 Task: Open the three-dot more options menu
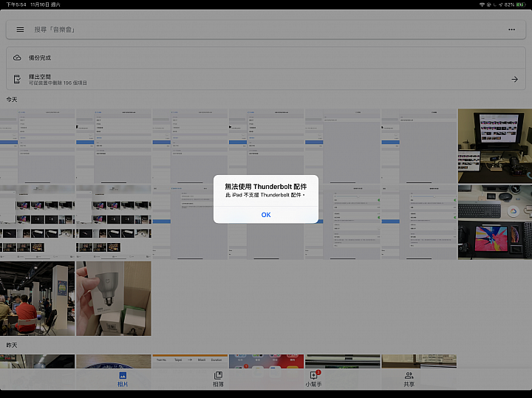pos(511,30)
